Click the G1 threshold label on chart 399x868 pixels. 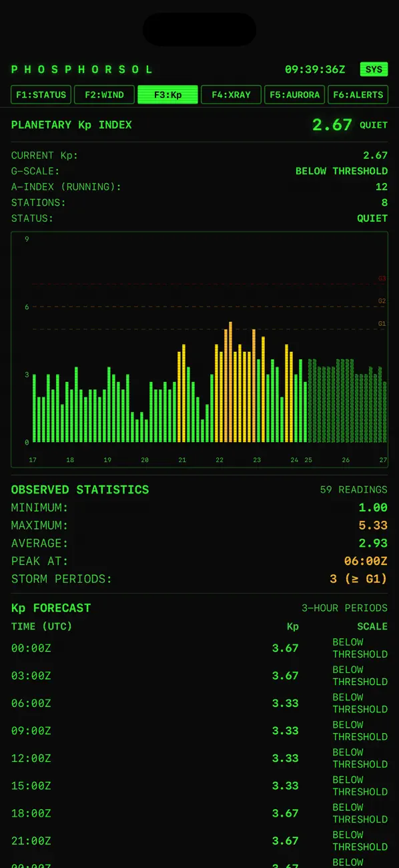point(382,324)
